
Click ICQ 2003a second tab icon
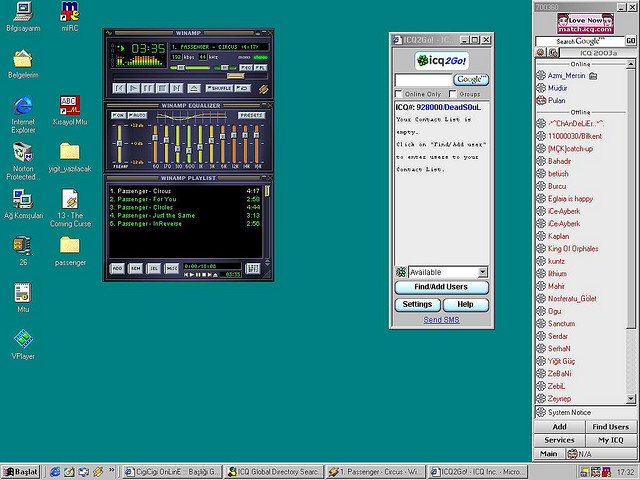tap(553, 53)
